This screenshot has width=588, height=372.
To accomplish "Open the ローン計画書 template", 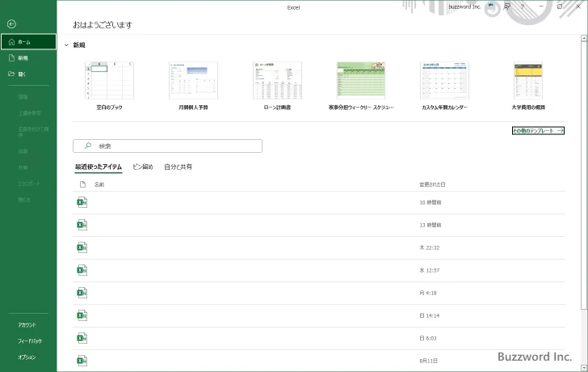I will point(277,86).
